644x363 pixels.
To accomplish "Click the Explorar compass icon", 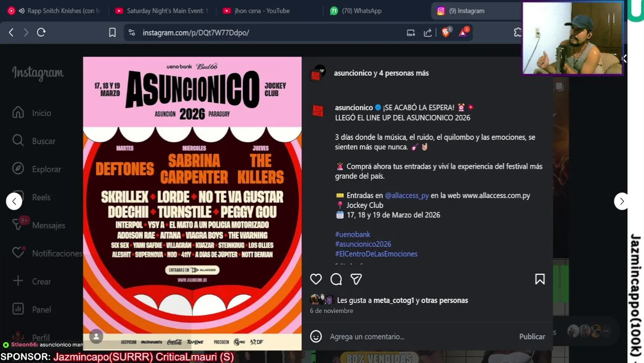I will click(x=18, y=169).
